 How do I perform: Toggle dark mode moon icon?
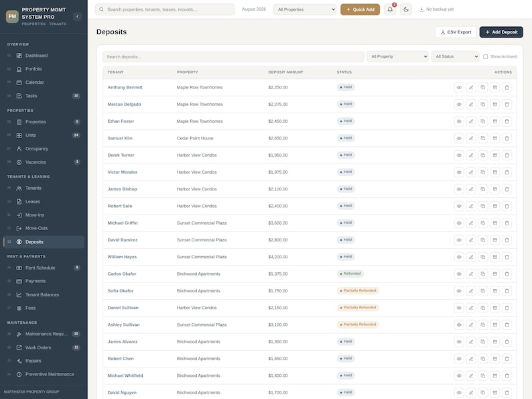coord(406,9)
